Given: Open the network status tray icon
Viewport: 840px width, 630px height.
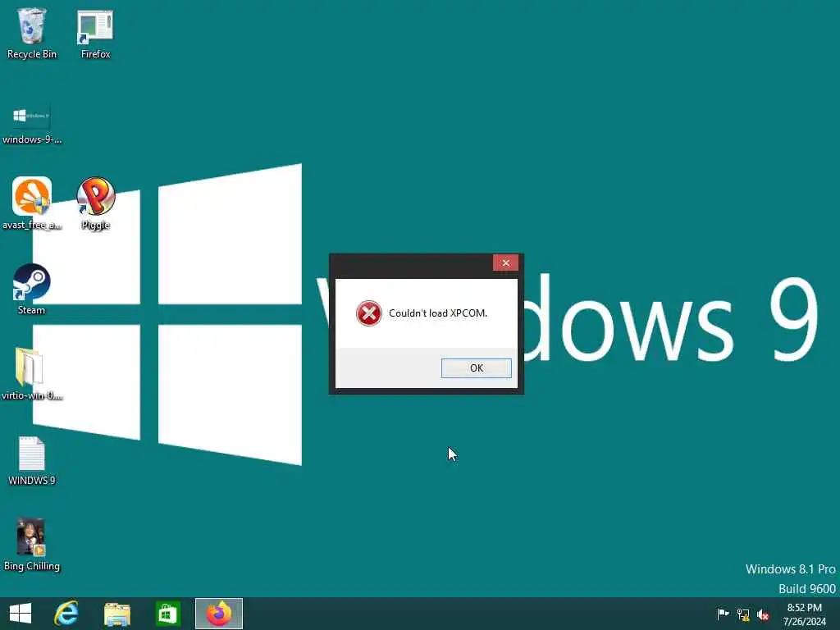Looking at the screenshot, I should coord(743,614).
